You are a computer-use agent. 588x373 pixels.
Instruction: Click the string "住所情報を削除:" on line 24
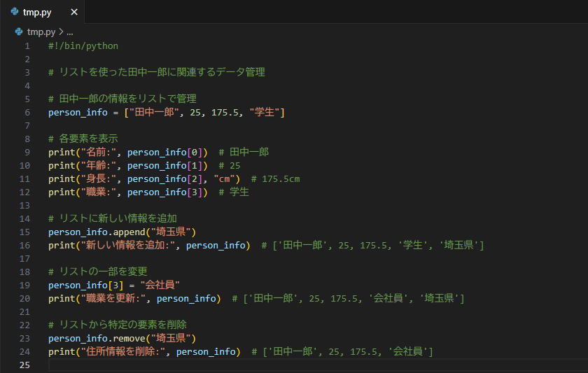tap(123, 351)
